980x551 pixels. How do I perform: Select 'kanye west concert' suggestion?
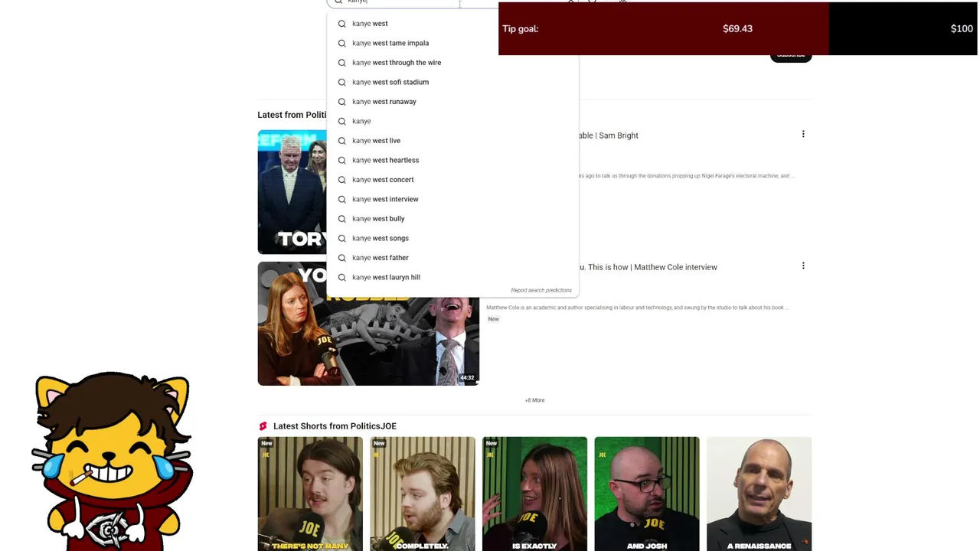click(x=452, y=180)
